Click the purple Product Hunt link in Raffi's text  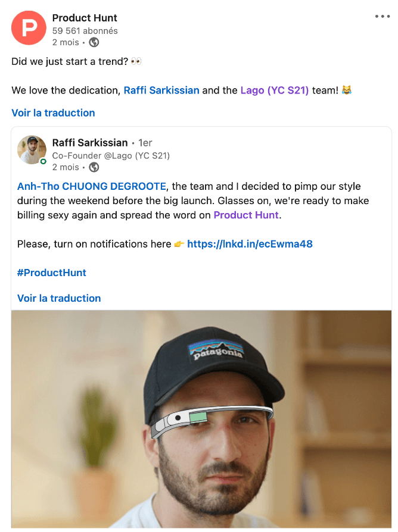coord(246,215)
